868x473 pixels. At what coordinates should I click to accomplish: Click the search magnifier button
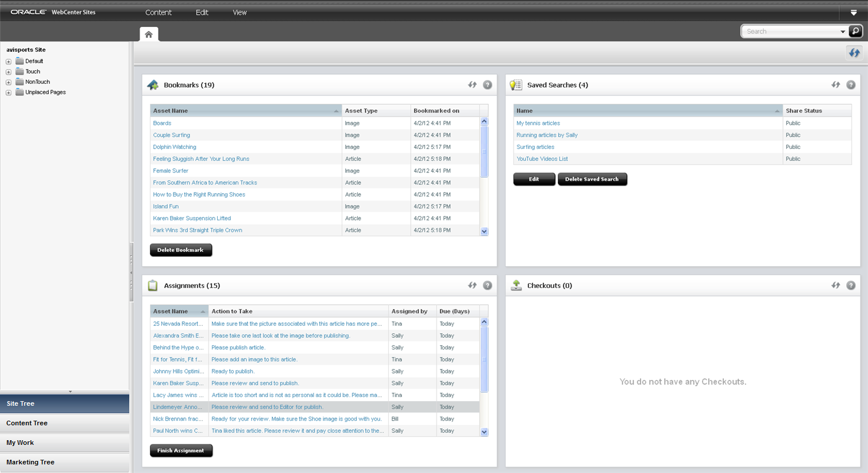[x=855, y=31]
